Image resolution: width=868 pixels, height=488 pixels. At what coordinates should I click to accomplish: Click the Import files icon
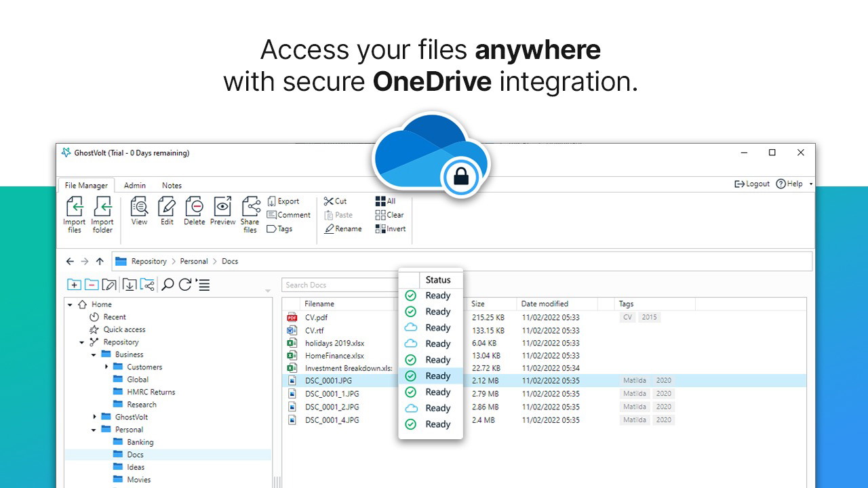[75, 206]
